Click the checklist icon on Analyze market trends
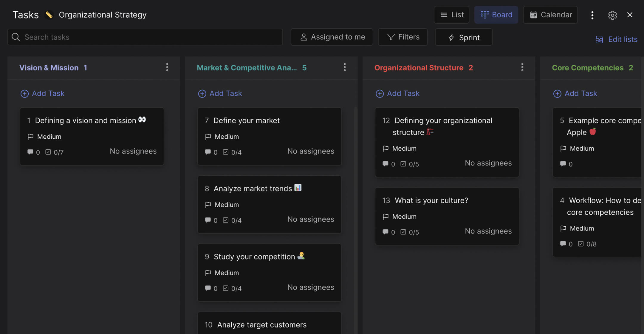Image resolution: width=644 pixels, height=334 pixels. click(226, 220)
